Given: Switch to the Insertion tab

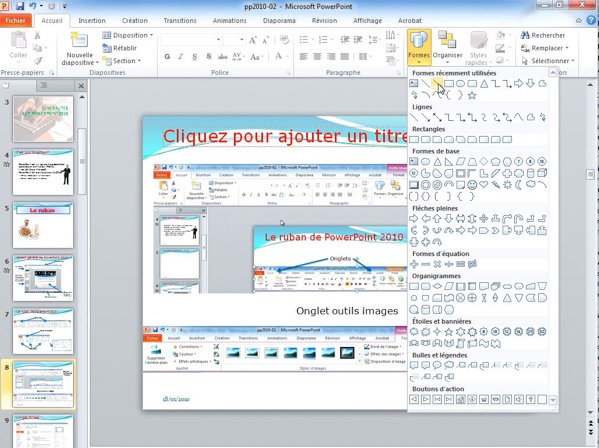Looking at the screenshot, I should click(92, 21).
